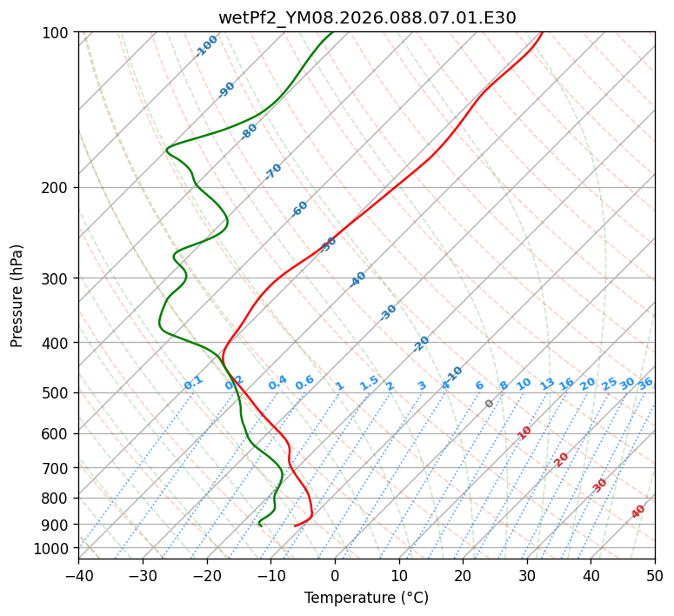Click the red 40 isotherm label
674x616 pixels.
coord(638,512)
